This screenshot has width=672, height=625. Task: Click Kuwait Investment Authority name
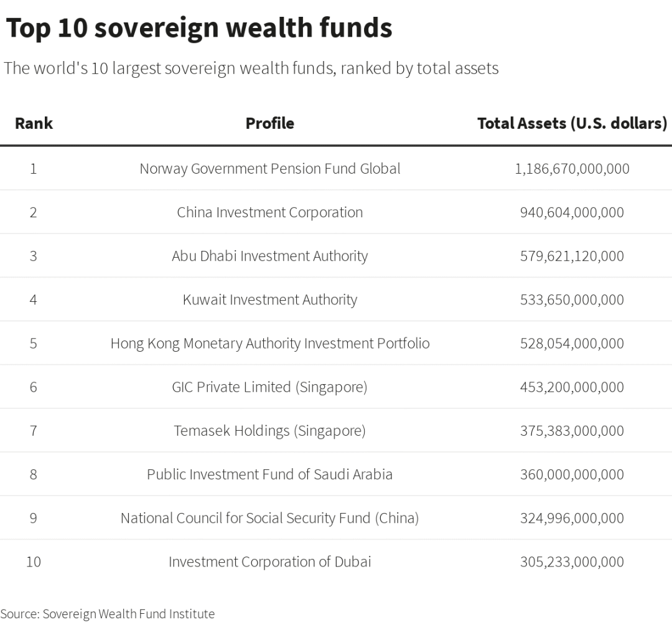point(269,299)
